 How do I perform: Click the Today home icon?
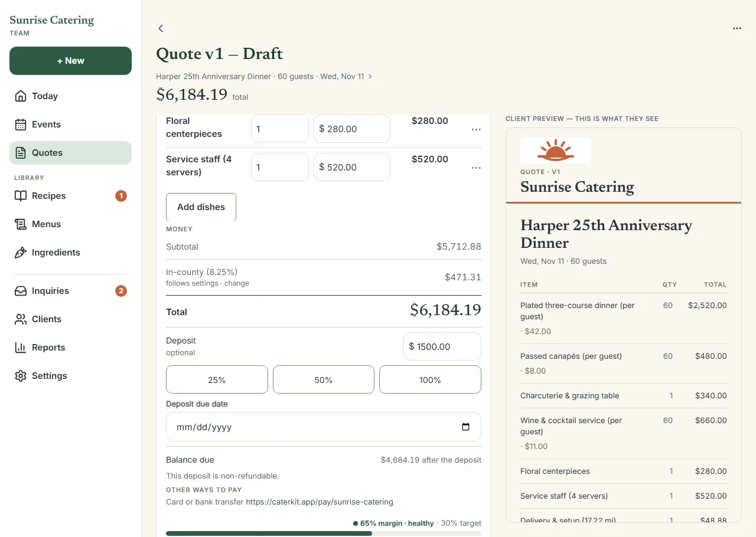pyautogui.click(x=21, y=96)
